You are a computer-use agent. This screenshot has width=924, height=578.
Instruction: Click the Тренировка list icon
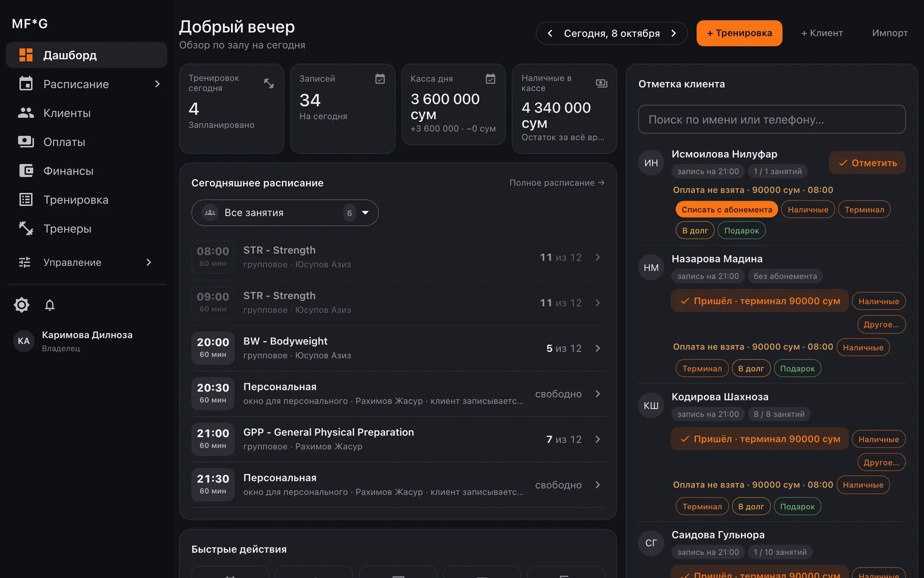(x=26, y=199)
